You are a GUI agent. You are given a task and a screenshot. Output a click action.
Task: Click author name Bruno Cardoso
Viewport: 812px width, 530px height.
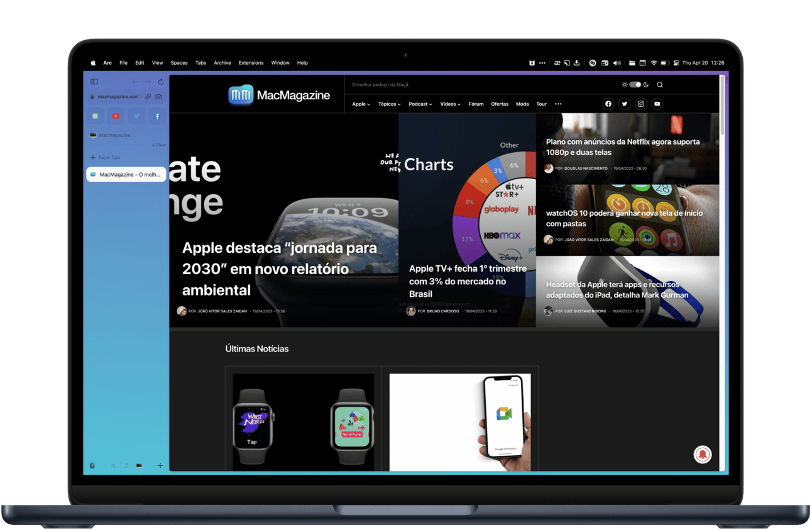click(442, 311)
